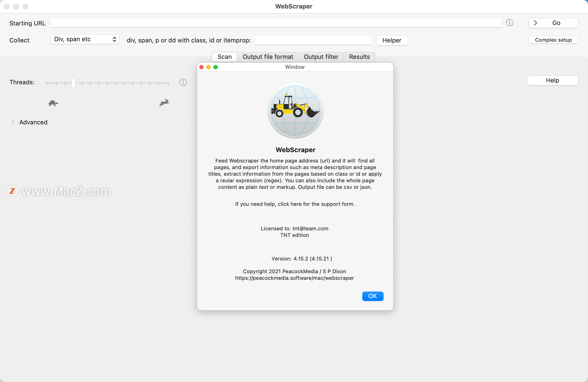The height and width of the screenshot is (382, 588).
Task: Switch to the Scan tab
Action: [224, 57]
